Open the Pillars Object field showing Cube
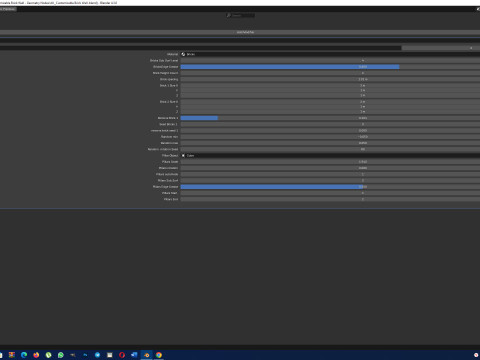480x360 pixels. coord(330,155)
